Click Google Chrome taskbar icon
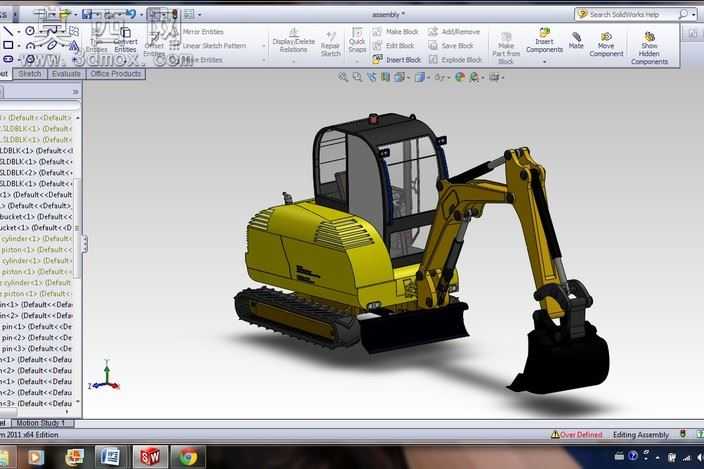The height and width of the screenshot is (469, 704). click(188, 457)
